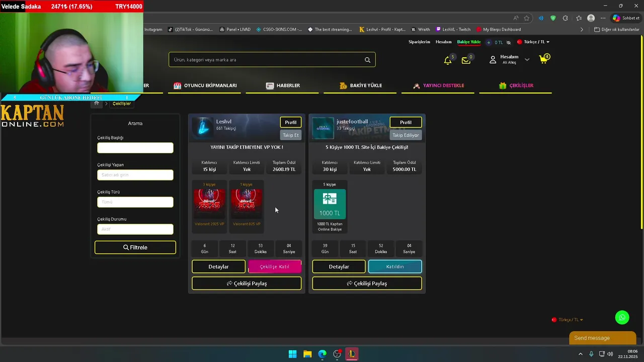Focus the Çekiliş Başlığı input field
644x362 pixels.
[135, 148]
